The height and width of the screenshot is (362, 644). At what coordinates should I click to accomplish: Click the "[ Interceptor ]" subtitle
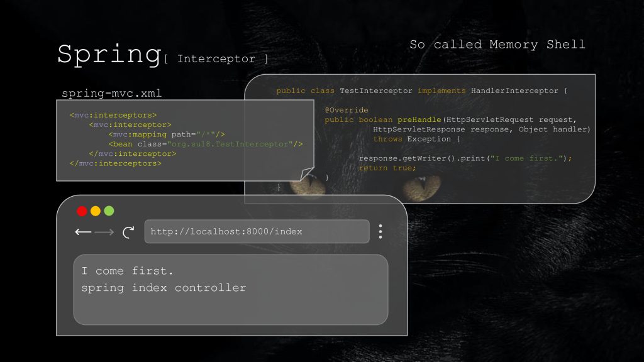pos(216,59)
